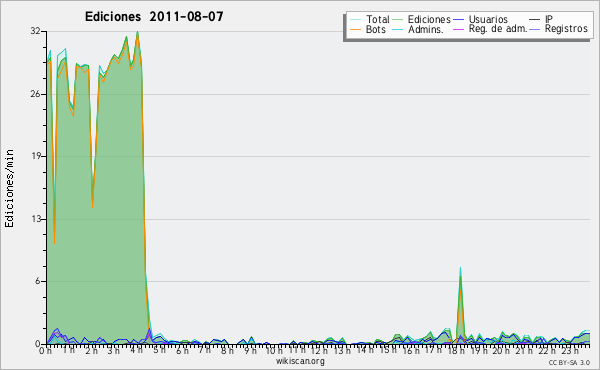Click the y-axis value 32
This screenshot has width=600, height=370.
pyautogui.click(x=36, y=31)
